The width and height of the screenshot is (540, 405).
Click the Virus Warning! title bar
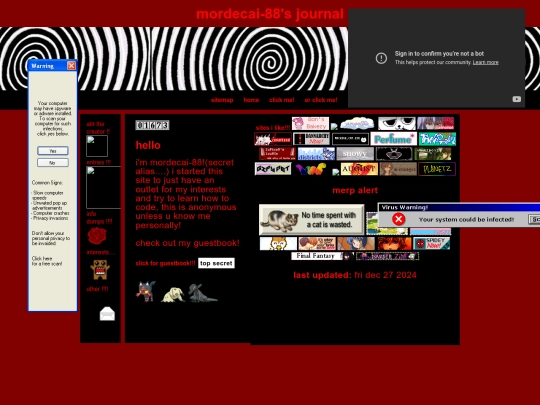tap(459, 207)
